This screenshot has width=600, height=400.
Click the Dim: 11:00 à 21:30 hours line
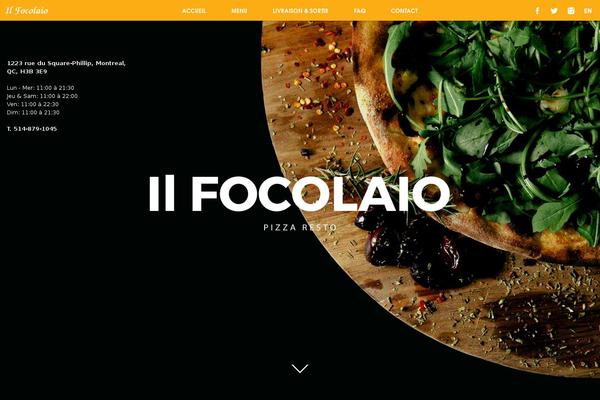(x=33, y=112)
